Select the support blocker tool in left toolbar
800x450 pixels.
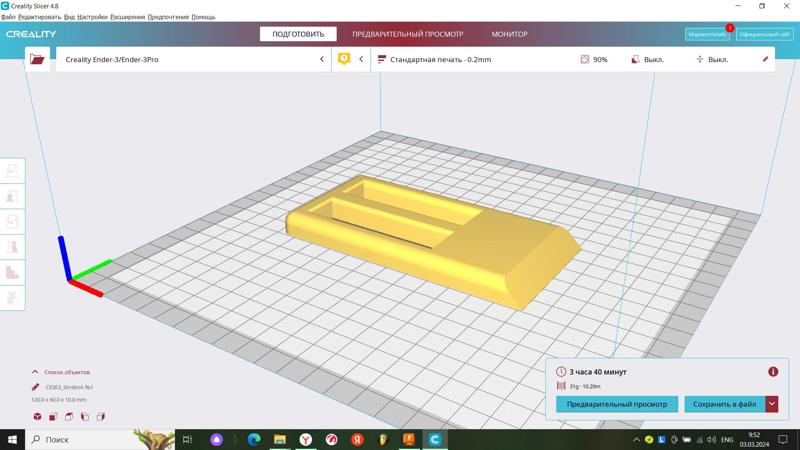tap(12, 297)
